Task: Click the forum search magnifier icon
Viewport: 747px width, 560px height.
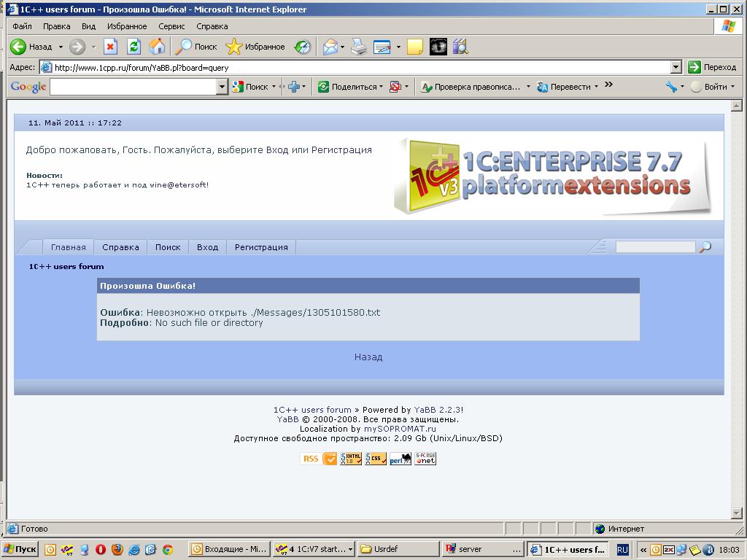Action: coord(705,247)
